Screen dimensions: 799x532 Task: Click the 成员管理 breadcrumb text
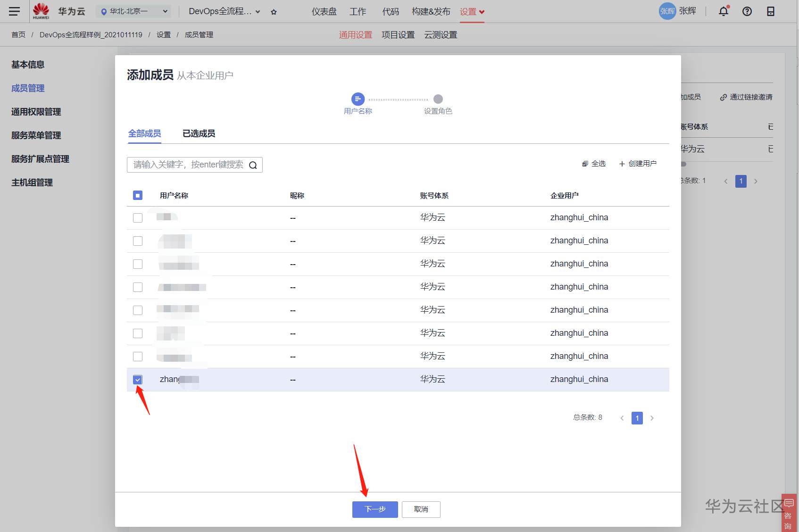tap(199, 35)
